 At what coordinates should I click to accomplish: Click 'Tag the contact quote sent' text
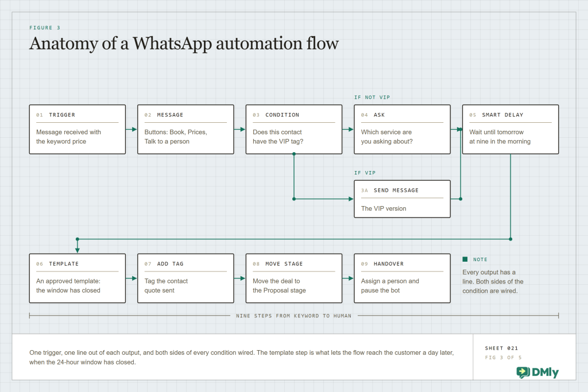pos(166,286)
